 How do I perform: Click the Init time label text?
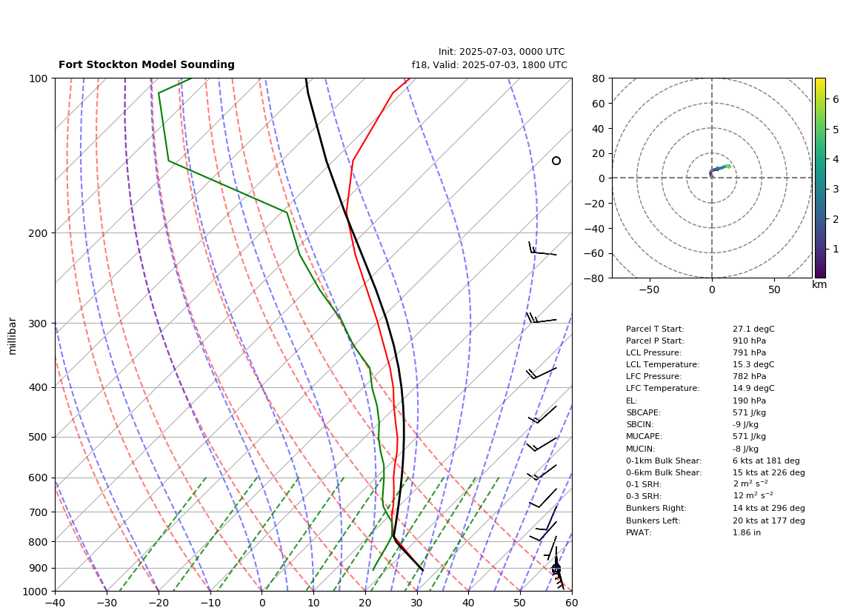coord(502,52)
